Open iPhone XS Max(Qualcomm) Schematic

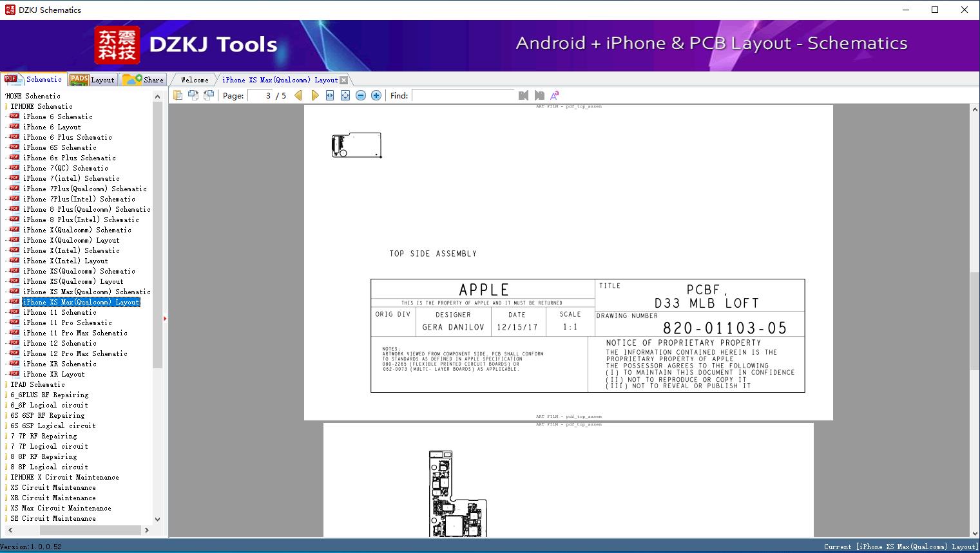pyautogui.click(x=87, y=292)
